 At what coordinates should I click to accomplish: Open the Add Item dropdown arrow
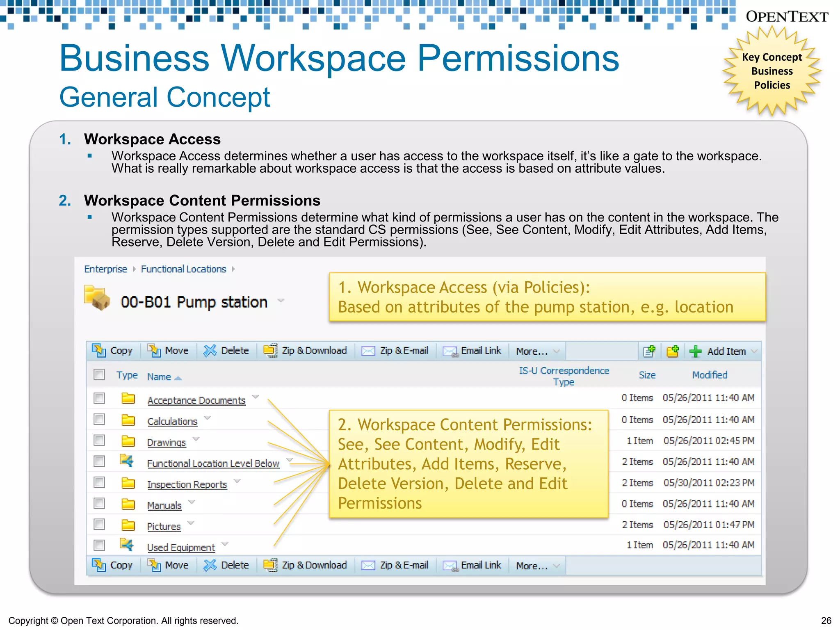click(x=754, y=351)
